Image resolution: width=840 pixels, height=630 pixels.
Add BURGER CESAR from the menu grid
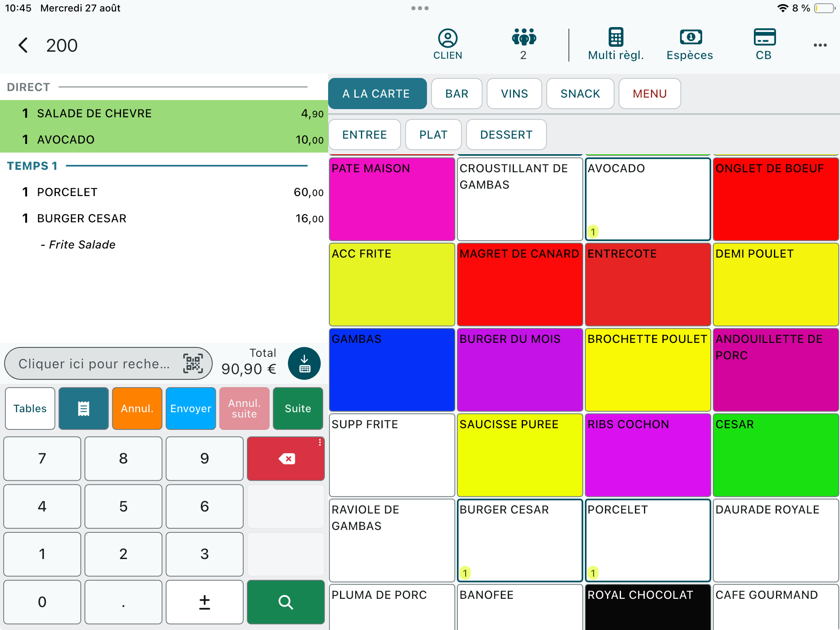point(520,541)
